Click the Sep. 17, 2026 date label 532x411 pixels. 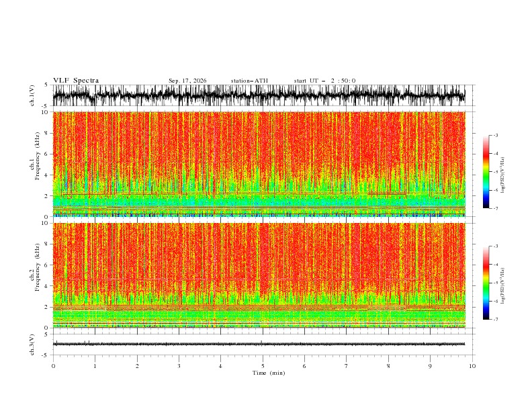pos(187,81)
